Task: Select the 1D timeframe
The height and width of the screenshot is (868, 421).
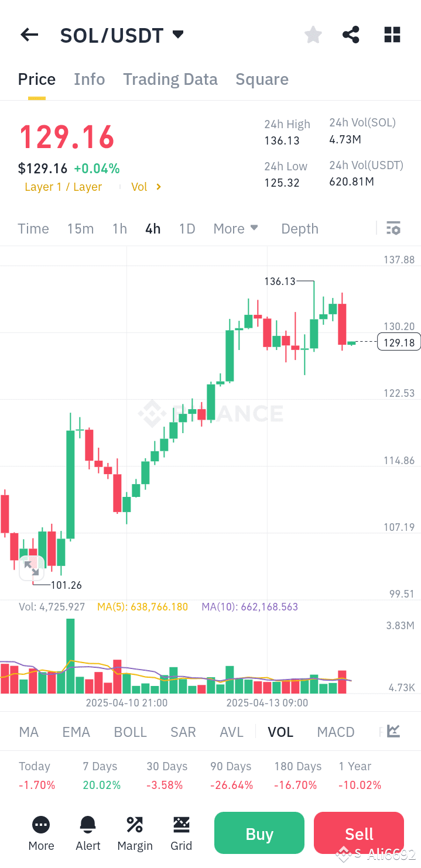Action: (187, 228)
